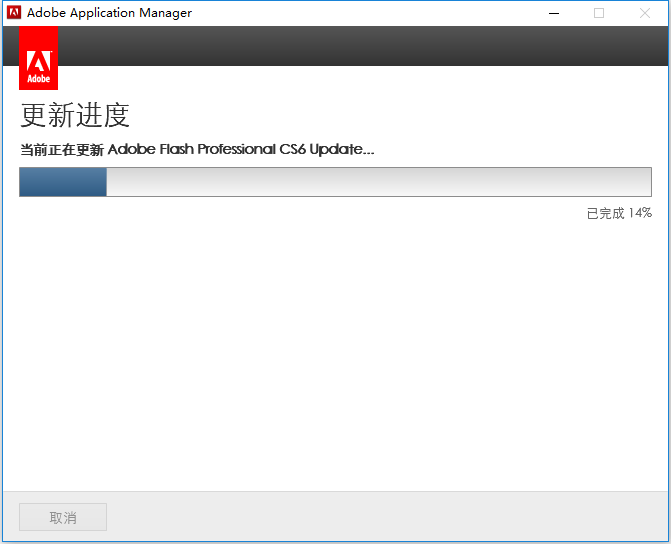Click the Adobe Application Manager window title text
Image resolution: width=671 pixels, height=544 pixels.
tap(109, 13)
